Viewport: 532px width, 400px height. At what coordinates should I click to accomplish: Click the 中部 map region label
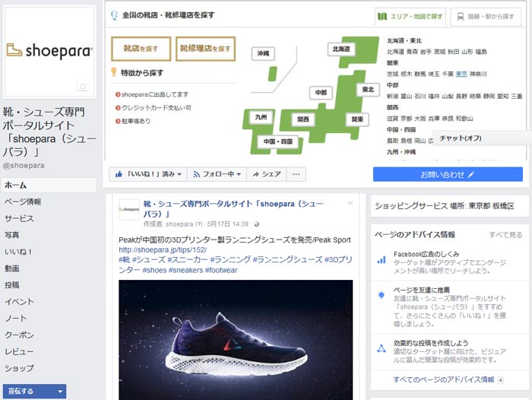[321, 92]
